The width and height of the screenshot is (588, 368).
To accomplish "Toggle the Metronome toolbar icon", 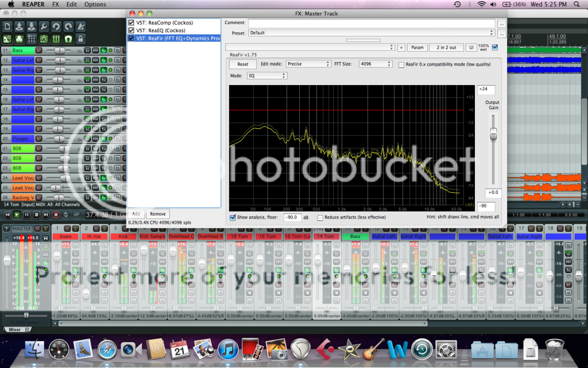I will click(x=80, y=26).
